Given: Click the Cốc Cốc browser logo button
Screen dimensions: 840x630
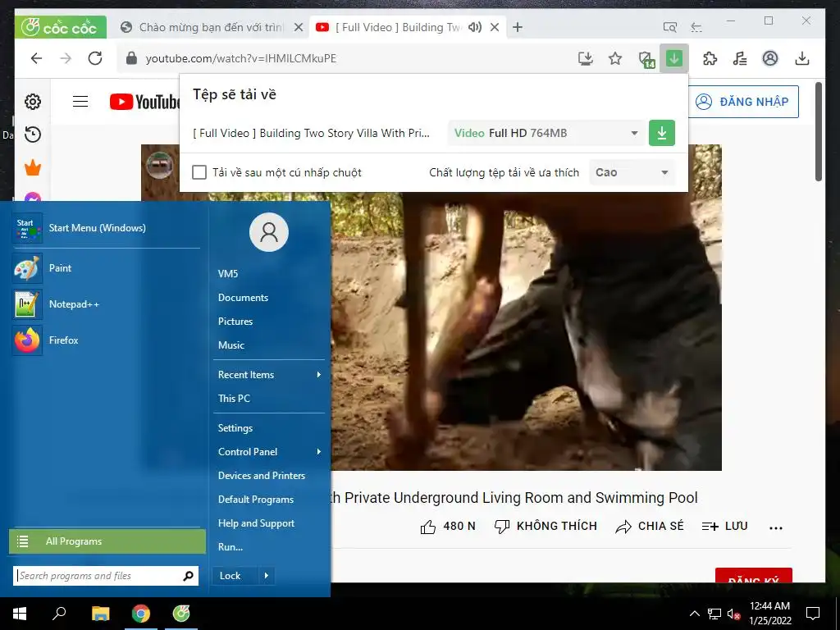Looking at the screenshot, I should [x=61, y=27].
